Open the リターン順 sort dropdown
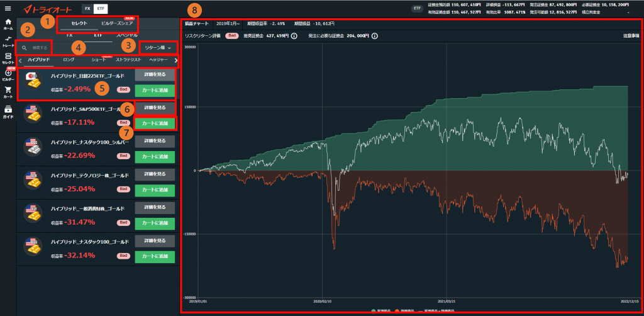 [x=158, y=48]
